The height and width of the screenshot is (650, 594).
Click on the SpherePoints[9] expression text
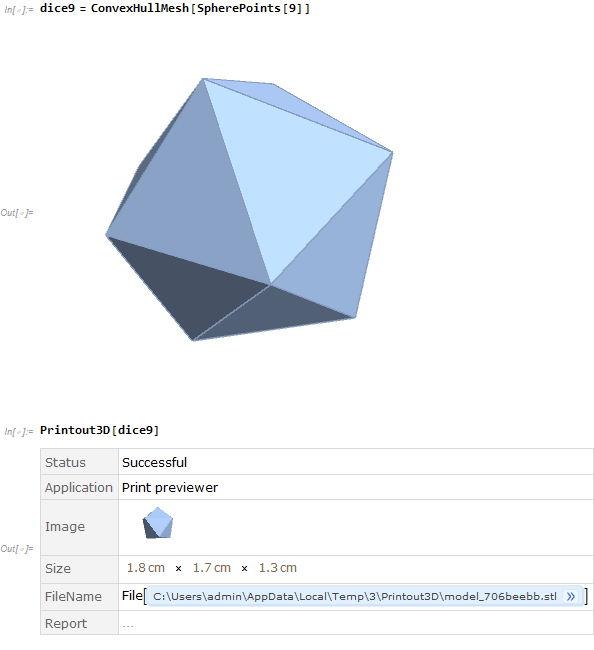(249, 8)
